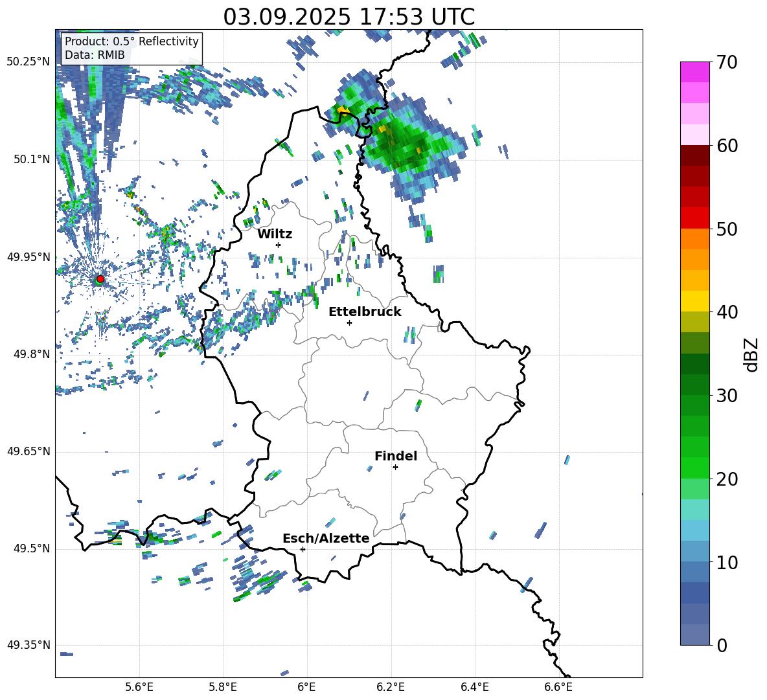Click the 10 colorbar tick label
Image resolution: width=767 pixels, height=700 pixels.
coord(727,562)
